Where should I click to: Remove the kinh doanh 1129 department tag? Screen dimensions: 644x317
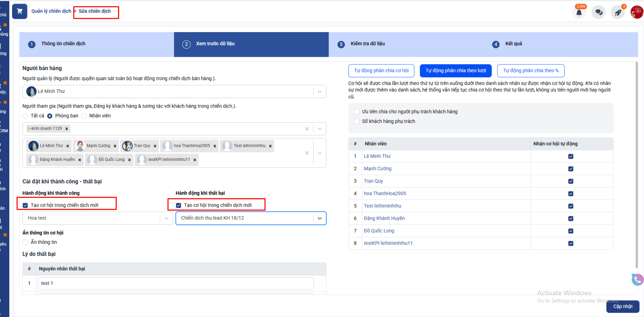[67, 129]
